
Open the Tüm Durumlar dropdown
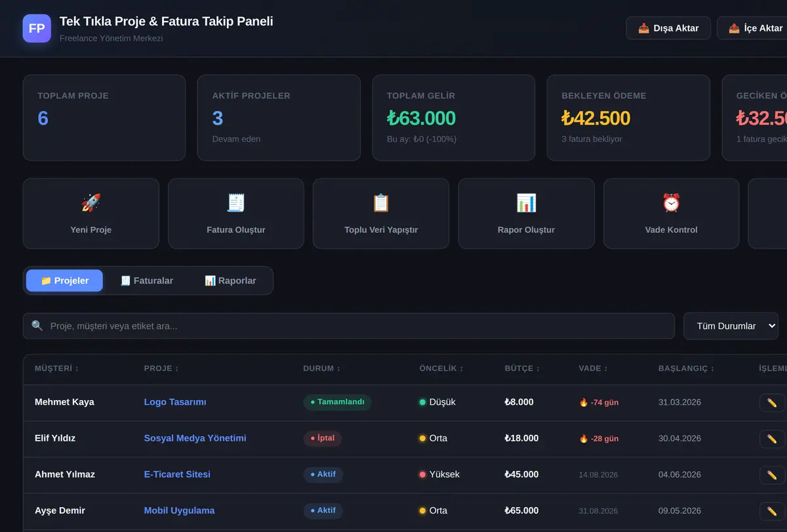click(x=731, y=326)
